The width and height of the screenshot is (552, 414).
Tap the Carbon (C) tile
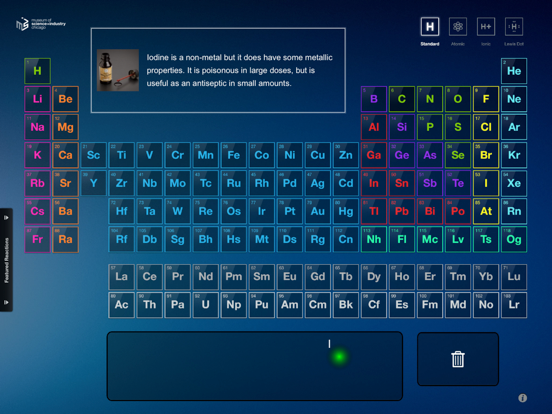coord(402,99)
